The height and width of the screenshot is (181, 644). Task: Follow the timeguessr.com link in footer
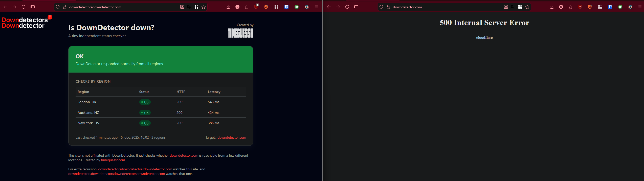point(113,160)
